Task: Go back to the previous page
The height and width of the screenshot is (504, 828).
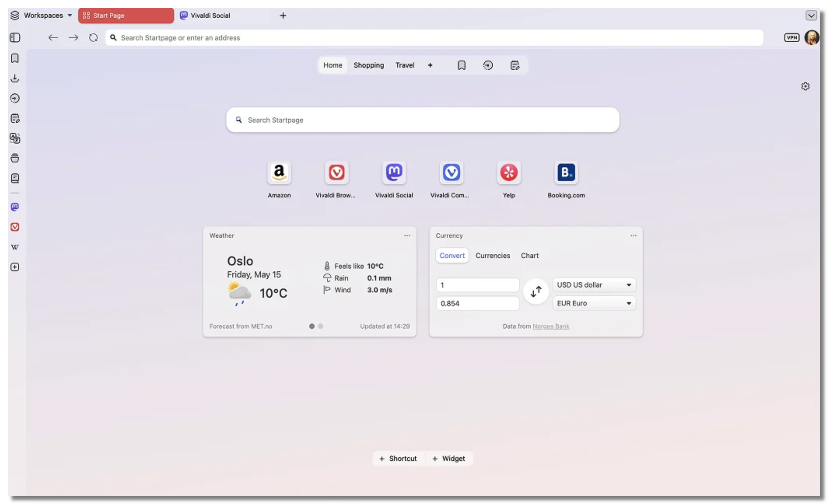Action: (53, 38)
